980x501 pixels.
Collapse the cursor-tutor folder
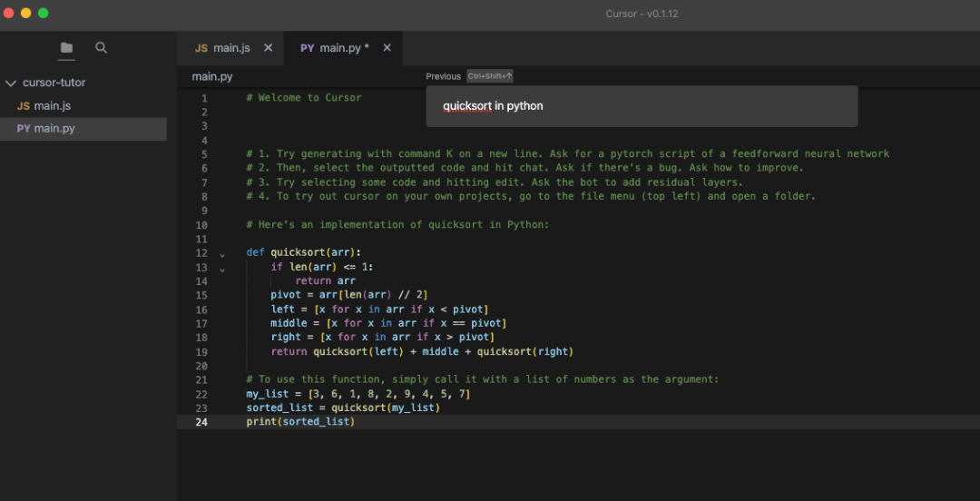(x=11, y=83)
